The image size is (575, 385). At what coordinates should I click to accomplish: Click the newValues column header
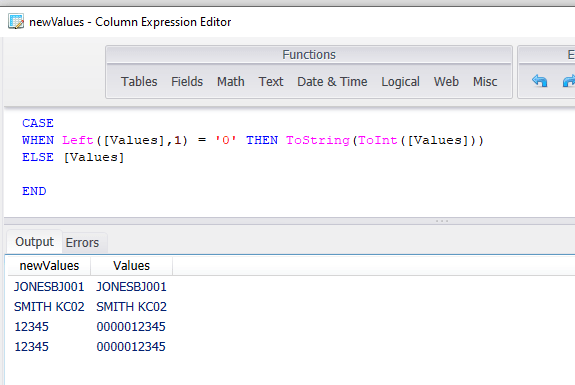pyautogui.click(x=49, y=265)
